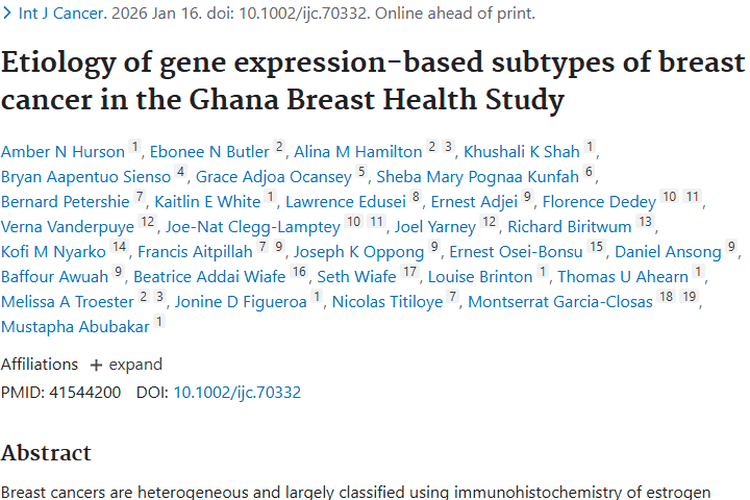
Task: Open author Amber N Hurson's page
Action: coord(63,152)
